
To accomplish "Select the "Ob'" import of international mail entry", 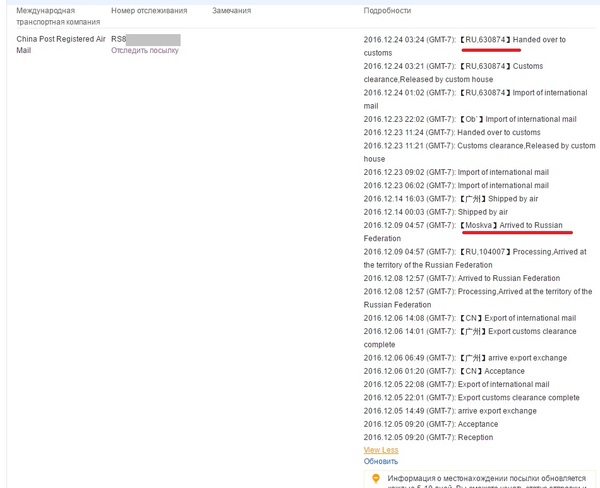I will pyautogui.click(x=470, y=119).
